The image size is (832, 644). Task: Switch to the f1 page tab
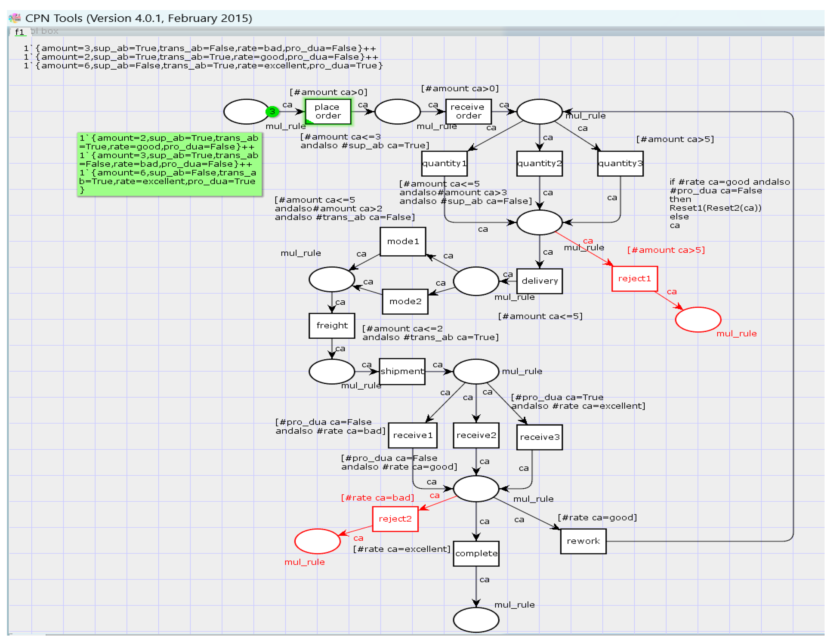pyautogui.click(x=20, y=32)
